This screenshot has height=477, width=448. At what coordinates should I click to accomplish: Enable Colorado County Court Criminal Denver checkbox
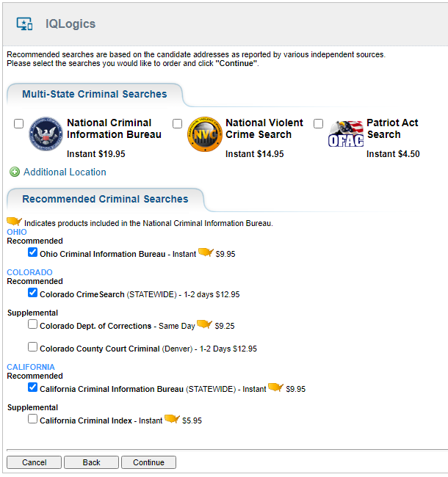32,347
